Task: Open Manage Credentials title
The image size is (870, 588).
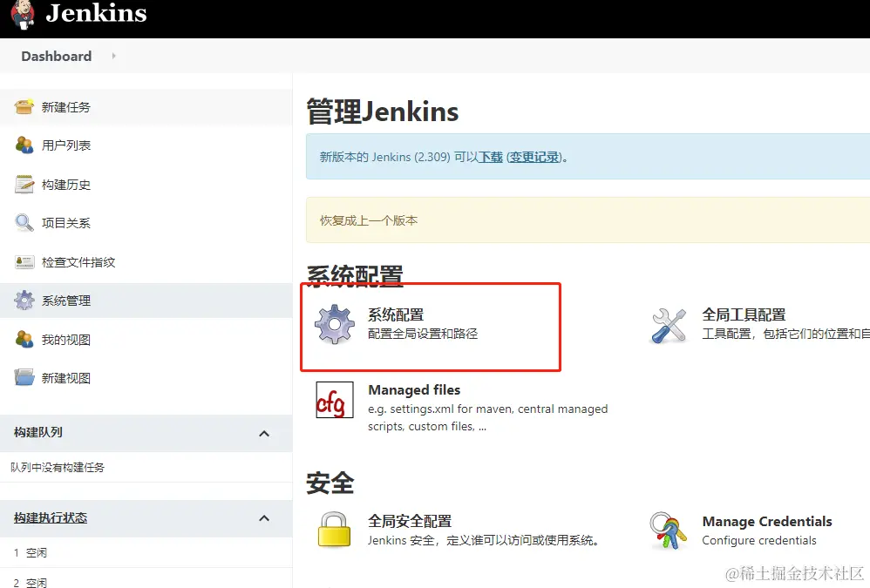Action: 767,522
